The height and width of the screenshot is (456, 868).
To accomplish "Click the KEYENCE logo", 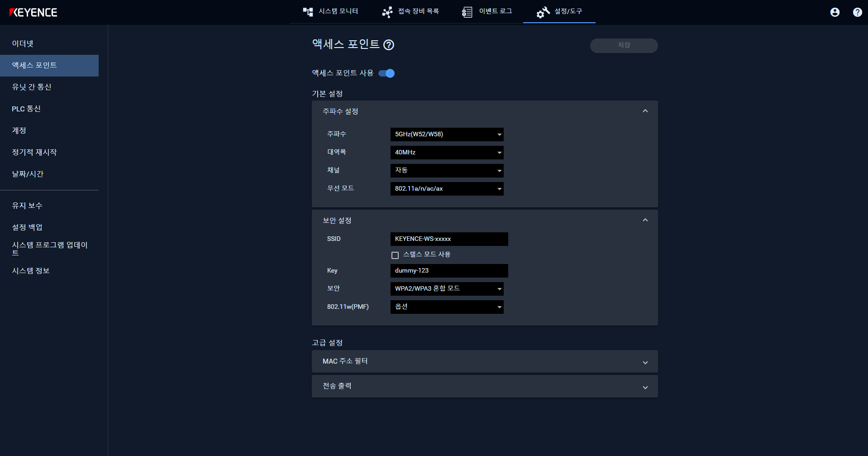I will 34,12.
